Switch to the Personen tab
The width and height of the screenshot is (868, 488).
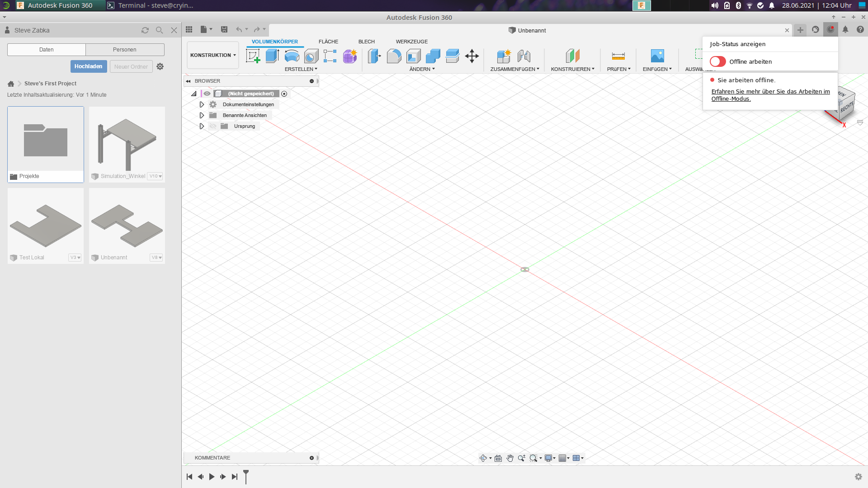point(124,50)
